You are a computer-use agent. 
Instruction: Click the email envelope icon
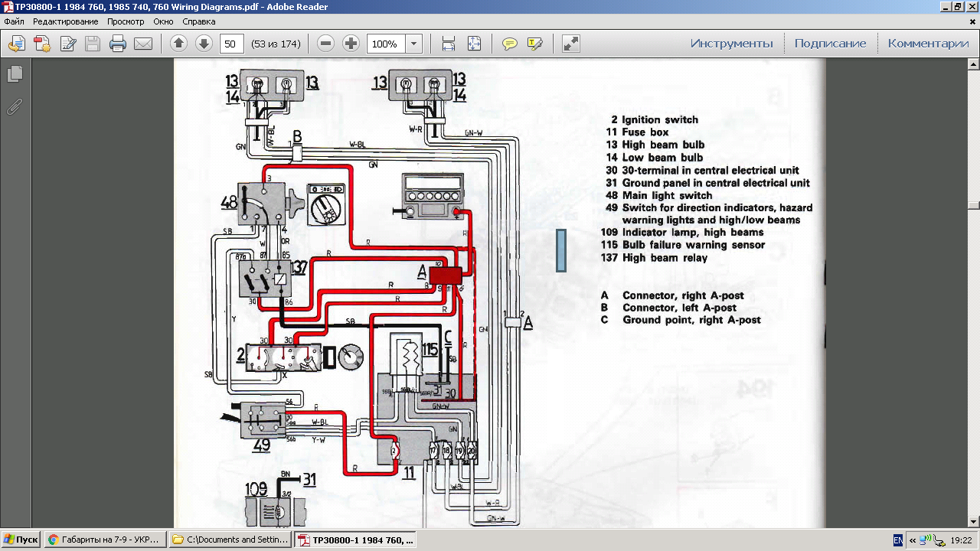point(143,44)
